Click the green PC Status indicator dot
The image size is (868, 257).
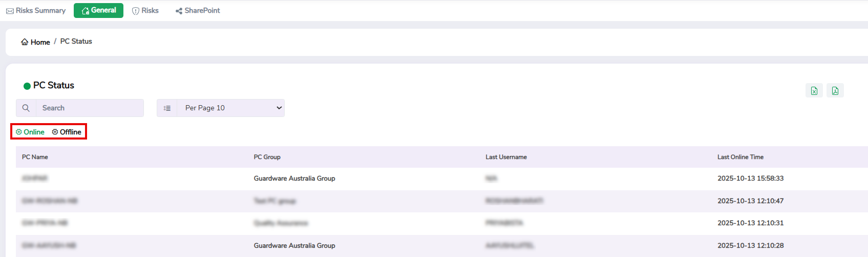27,86
